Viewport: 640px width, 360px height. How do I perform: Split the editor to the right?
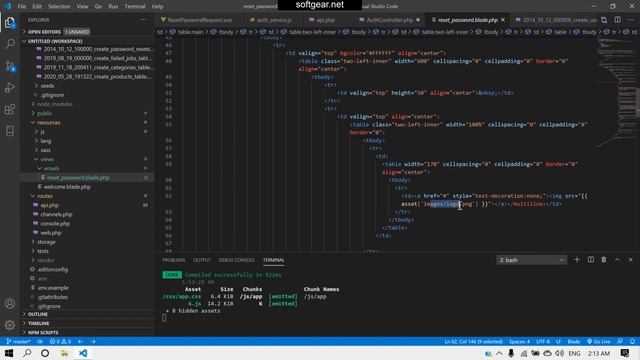pos(618,20)
